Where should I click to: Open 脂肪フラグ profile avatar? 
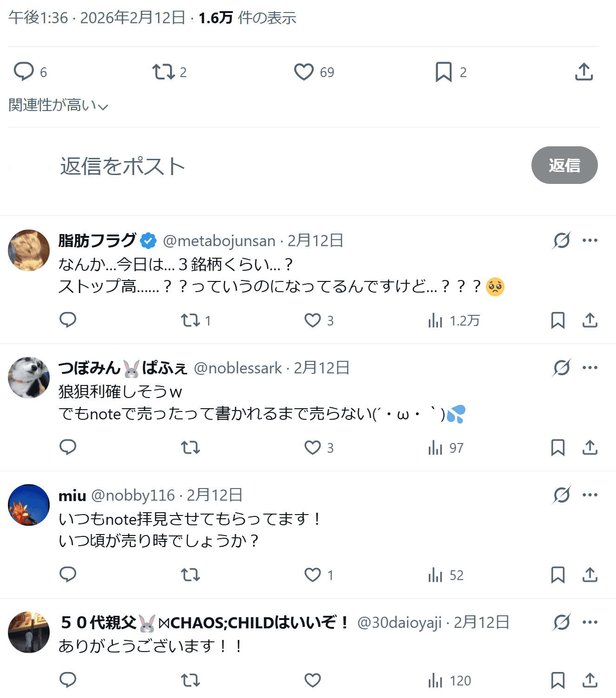[29, 250]
